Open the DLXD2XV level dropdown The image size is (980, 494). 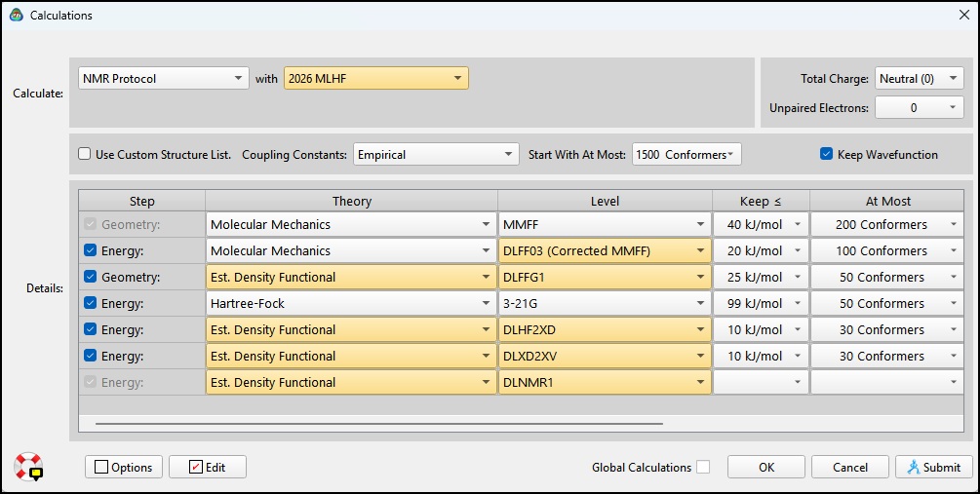pos(605,356)
